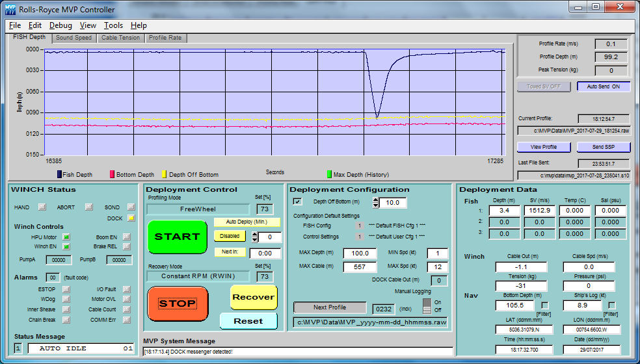The width and height of the screenshot is (640, 364).
Task: Click the Fish Depth legend color swatch
Action: tap(59, 174)
